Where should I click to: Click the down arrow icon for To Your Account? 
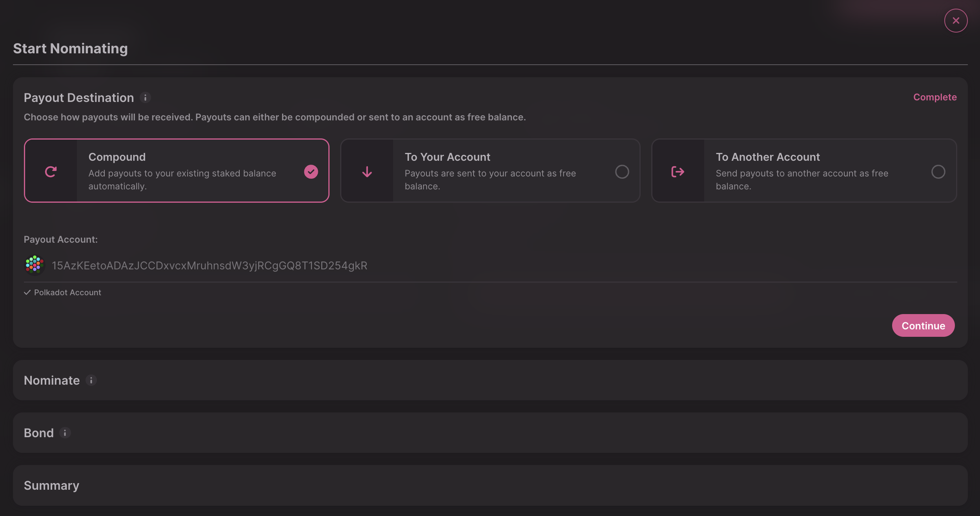tap(367, 171)
